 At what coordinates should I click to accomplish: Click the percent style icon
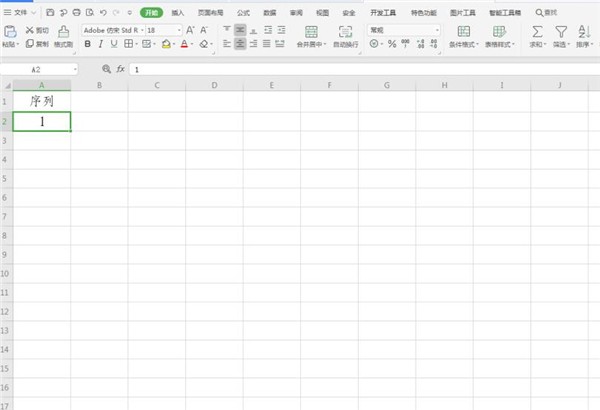pos(390,44)
